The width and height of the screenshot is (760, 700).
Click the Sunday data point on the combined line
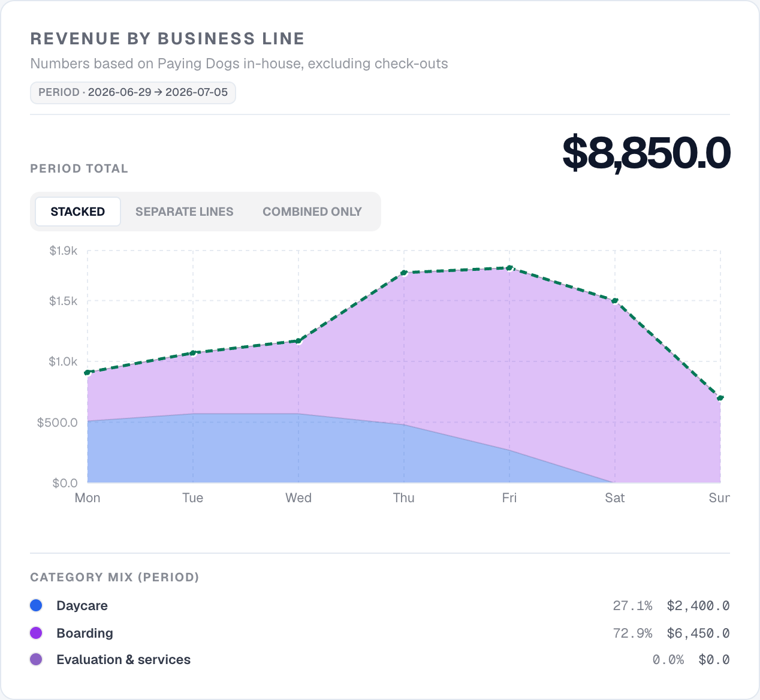tap(720, 398)
